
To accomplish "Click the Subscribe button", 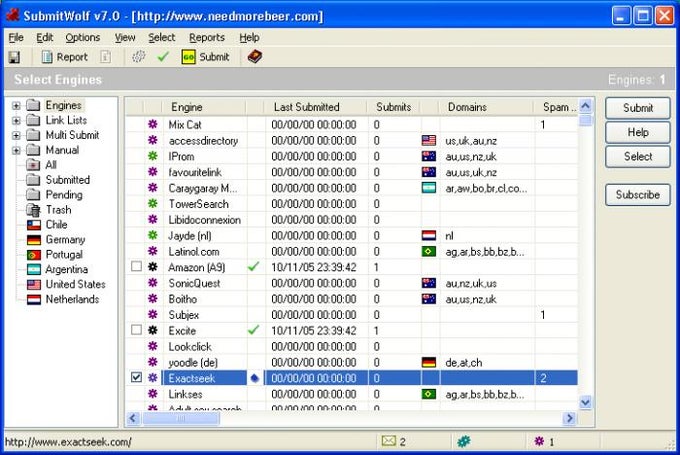I will [x=638, y=195].
